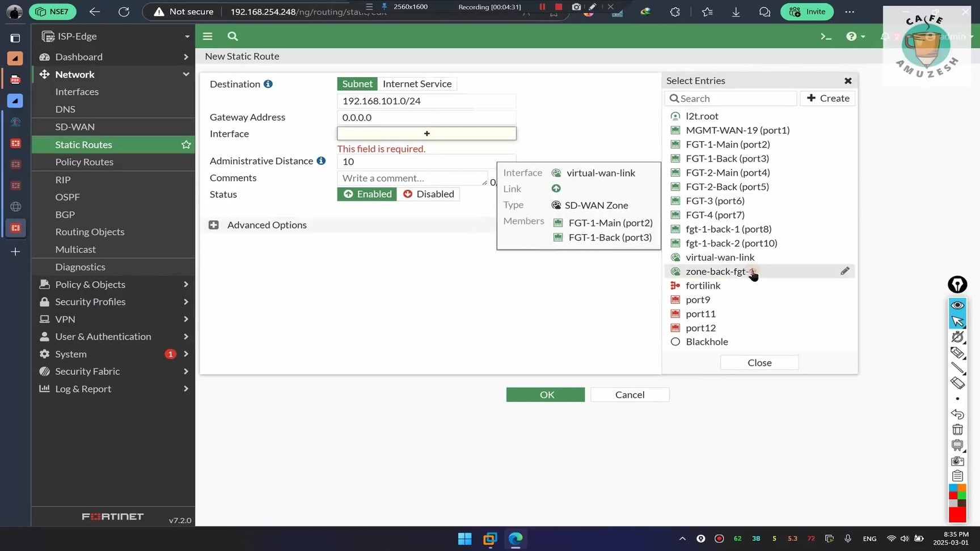Select Blackhole entry
The width and height of the screenshot is (980, 551).
tap(759, 342)
